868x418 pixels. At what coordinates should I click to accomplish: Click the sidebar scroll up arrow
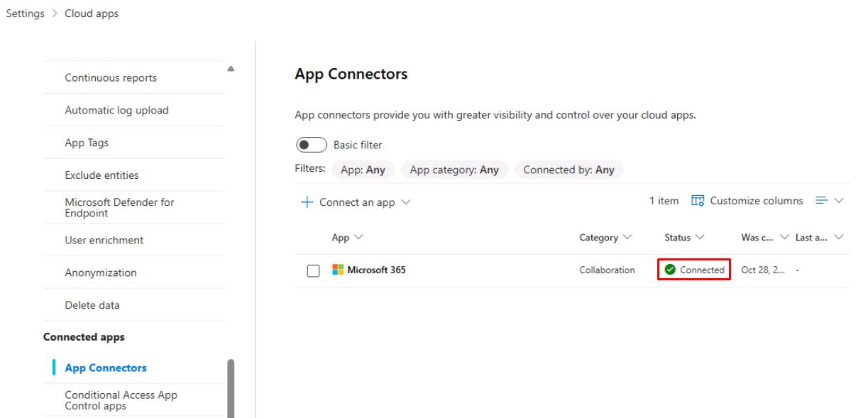tap(231, 68)
